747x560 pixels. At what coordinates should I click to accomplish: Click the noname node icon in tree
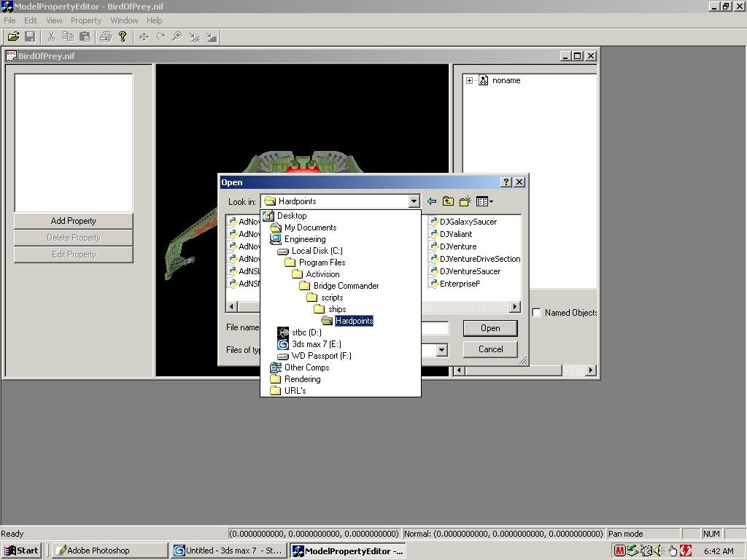pos(484,80)
